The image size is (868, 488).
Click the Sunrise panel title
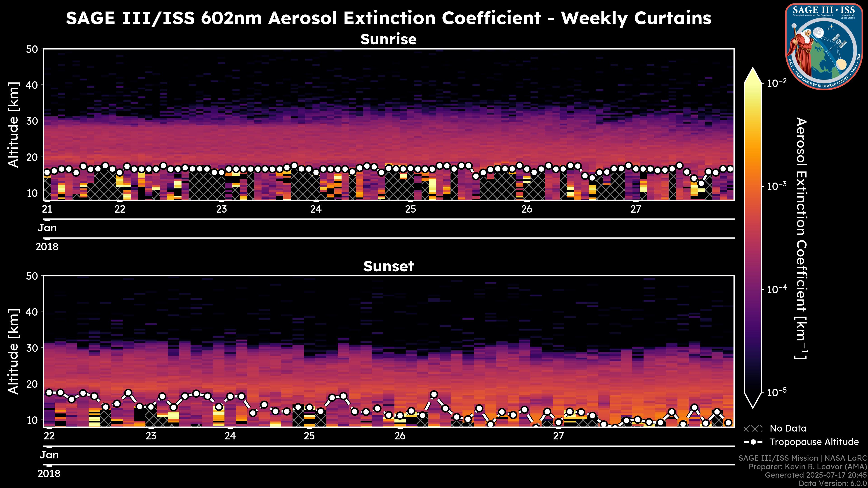pyautogui.click(x=389, y=39)
